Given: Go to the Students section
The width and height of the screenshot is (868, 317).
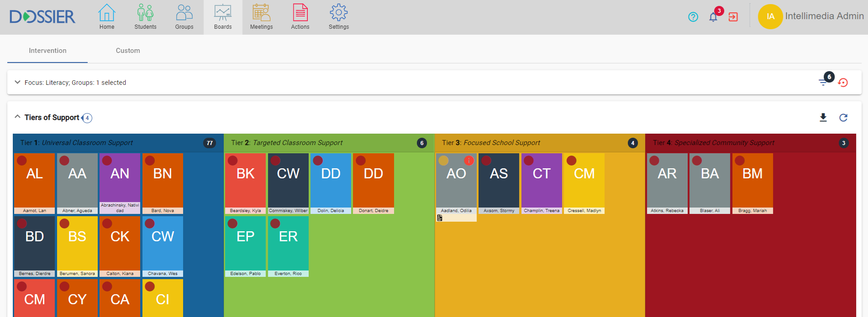Looking at the screenshot, I should pyautogui.click(x=145, y=17).
